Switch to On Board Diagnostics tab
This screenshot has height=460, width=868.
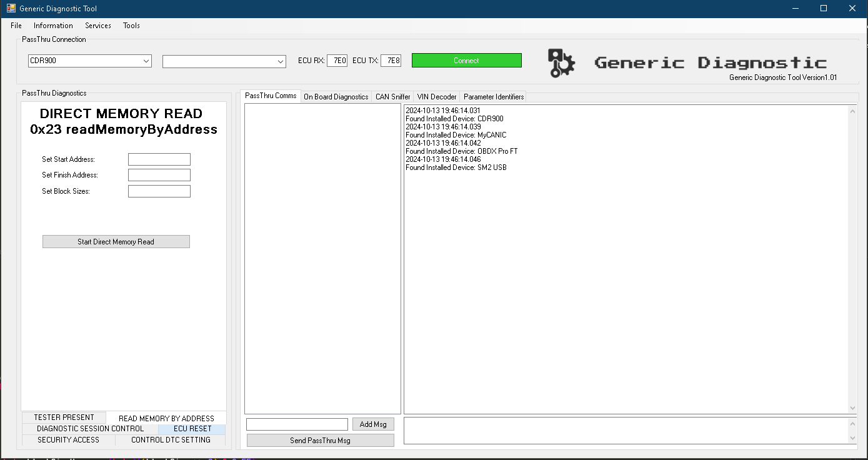click(x=336, y=97)
